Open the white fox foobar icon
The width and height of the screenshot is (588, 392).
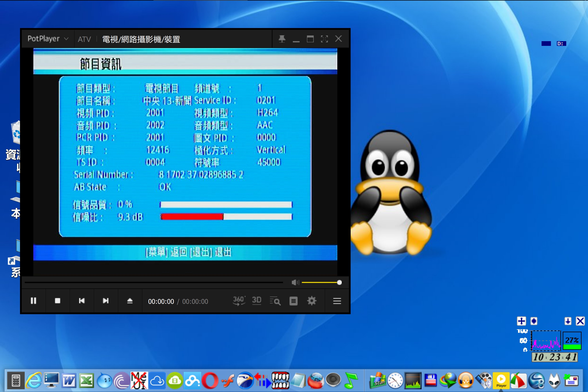tap(554, 380)
